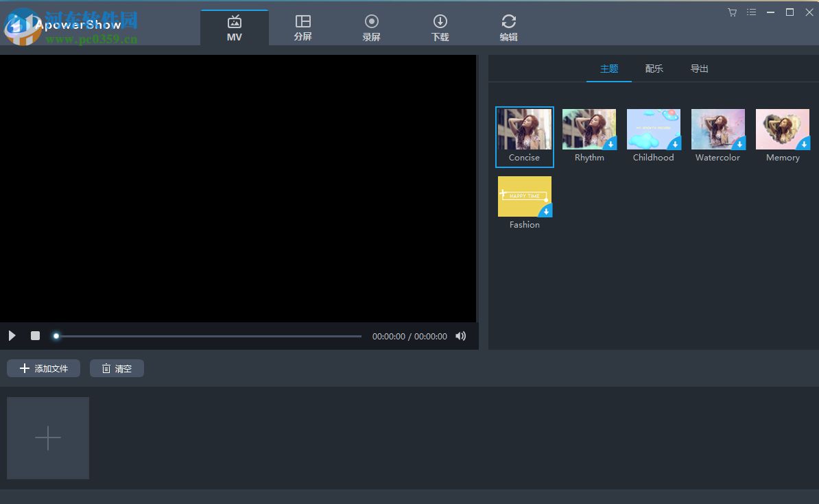The width and height of the screenshot is (819, 504).
Task: Close the ApowerShow window
Action: [809, 12]
